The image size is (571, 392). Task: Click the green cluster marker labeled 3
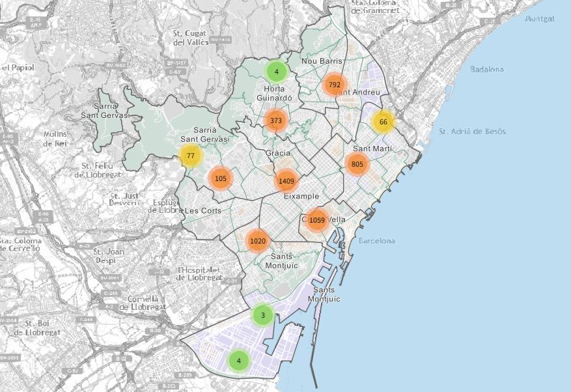(x=262, y=316)
